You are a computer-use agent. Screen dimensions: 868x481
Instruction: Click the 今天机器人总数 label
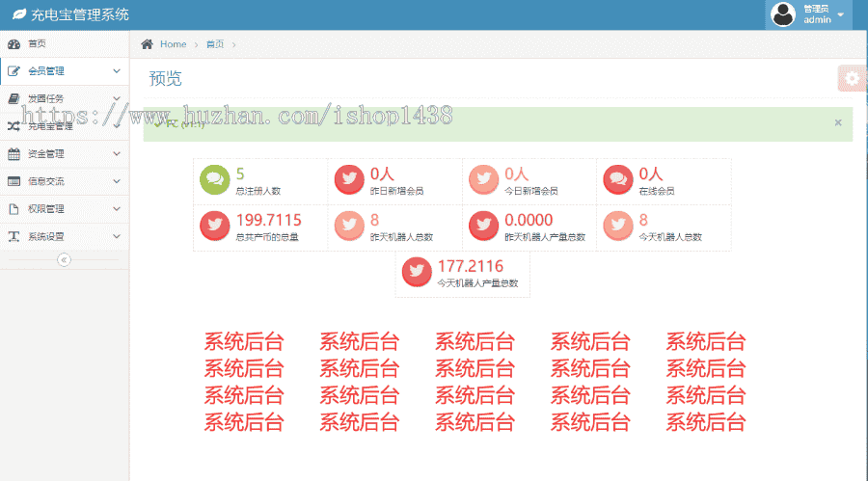pos(670,237)
